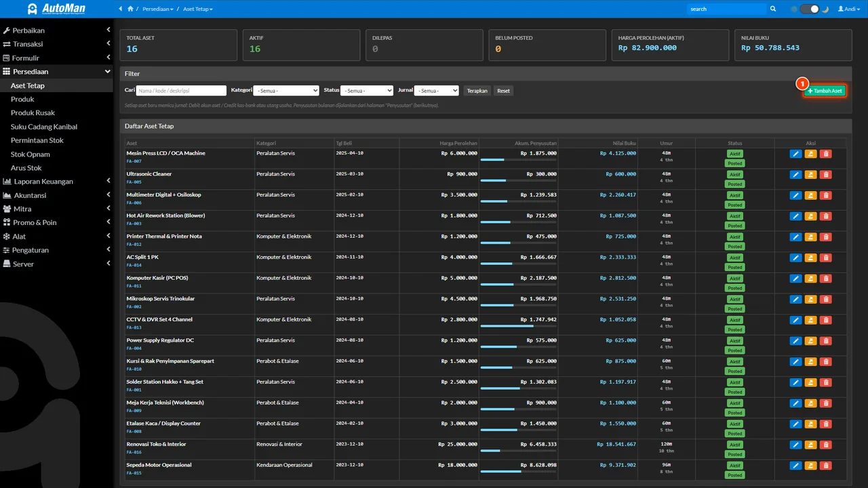Click the Nilai Buku value Rp 18.541.667
Viewport: 868px width, 488px height.
[x=616, y=445]
